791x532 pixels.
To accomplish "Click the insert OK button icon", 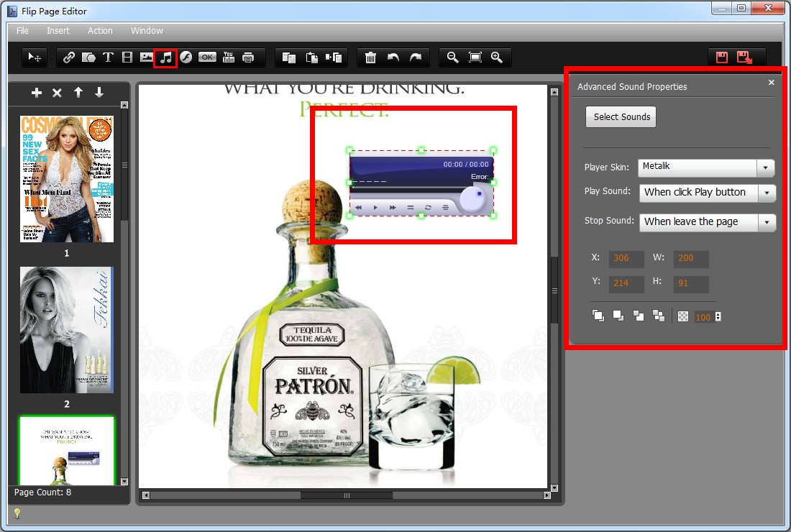I will (207, 58).
